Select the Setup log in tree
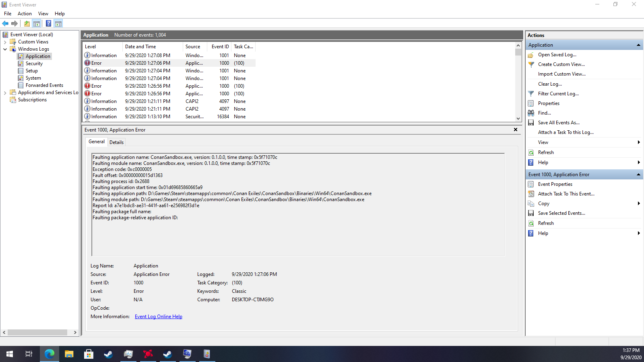Image resolution: width=644 pixels, height=362 pixels. 31,71
